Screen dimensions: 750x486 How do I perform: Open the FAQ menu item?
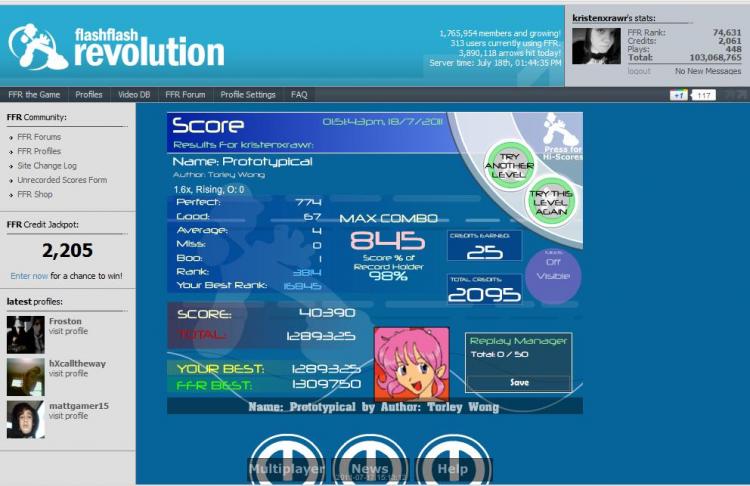point(299,95)
